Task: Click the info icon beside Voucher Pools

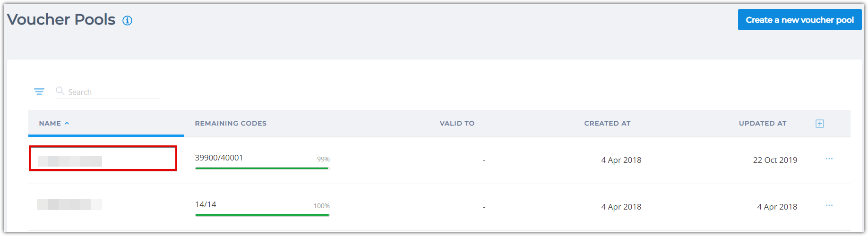Action: coord(127,20)
